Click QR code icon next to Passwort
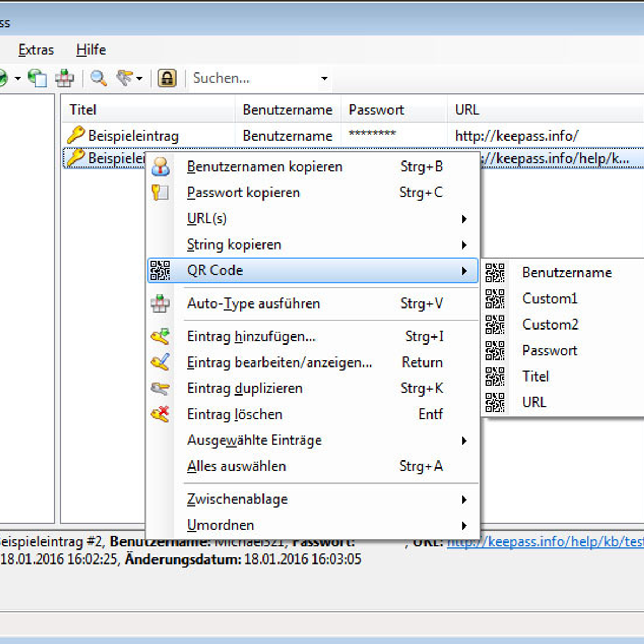The image size is (644, 644). click(x=495, y=350)
